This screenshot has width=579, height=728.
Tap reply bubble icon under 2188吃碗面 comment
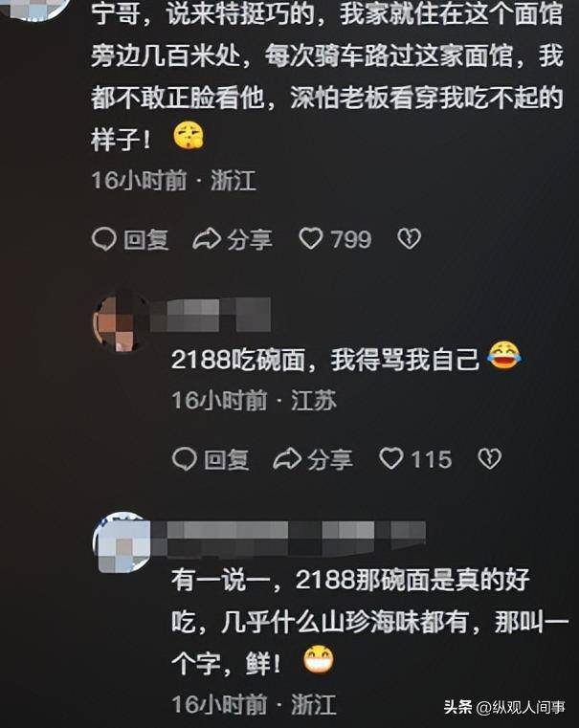185,459
